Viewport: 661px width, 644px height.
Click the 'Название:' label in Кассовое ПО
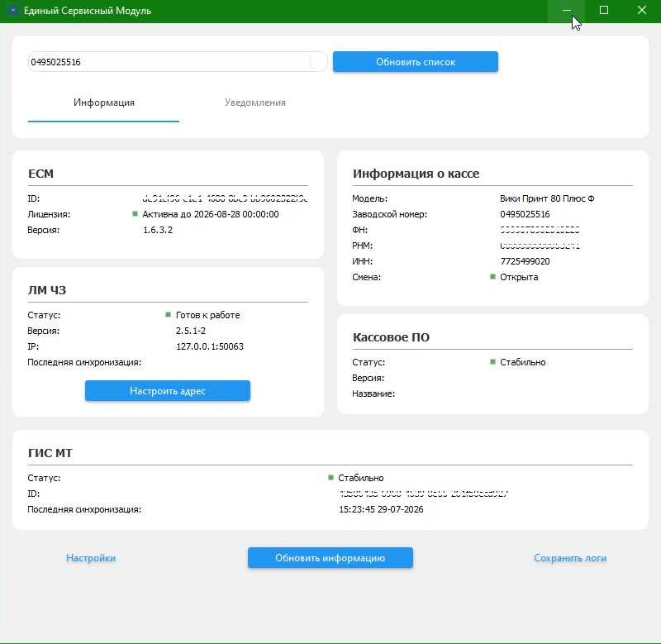[x=373, y=394]
